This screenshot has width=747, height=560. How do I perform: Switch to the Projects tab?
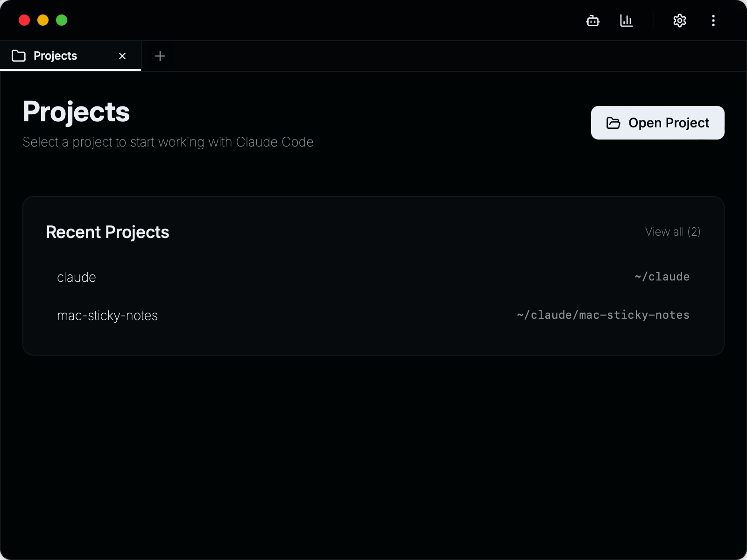coord(70,56)
